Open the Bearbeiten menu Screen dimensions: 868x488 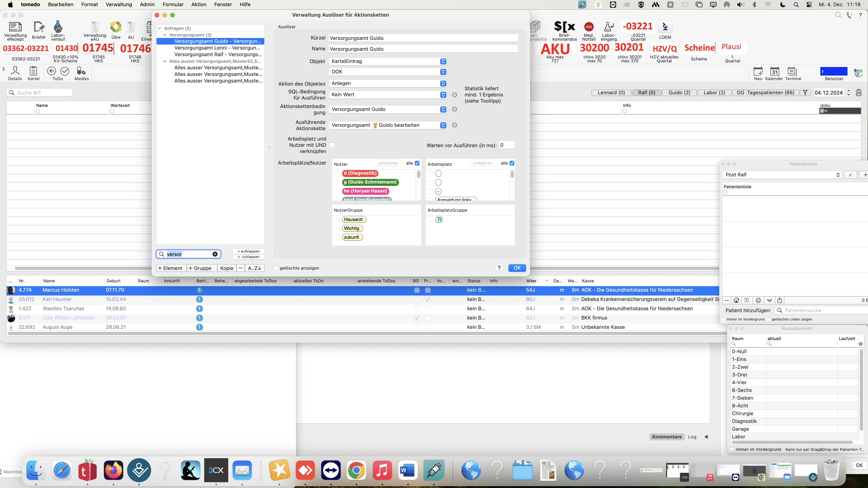[x=61, y=4]
